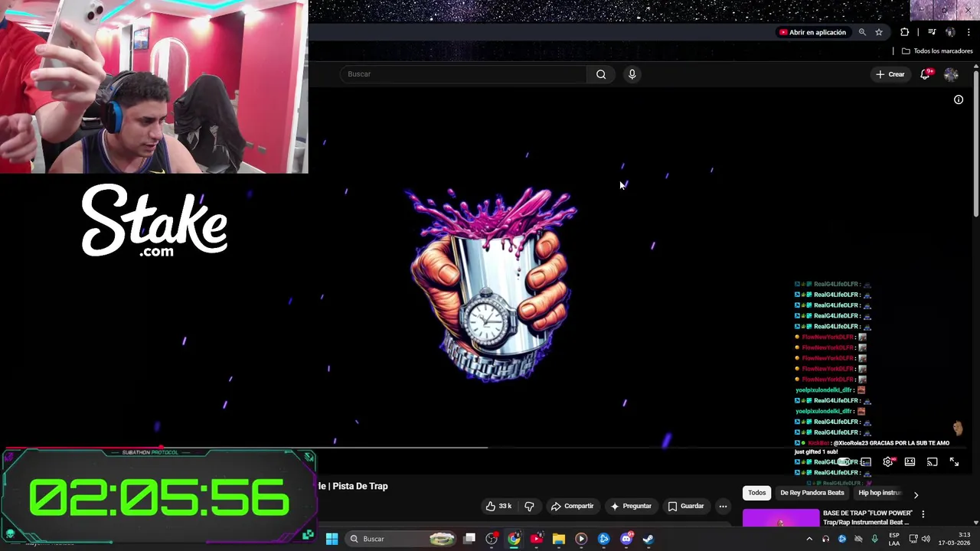The image size is (980, 551).
Task: Bookmark this page with the star icon
Action: click(879, 32)
